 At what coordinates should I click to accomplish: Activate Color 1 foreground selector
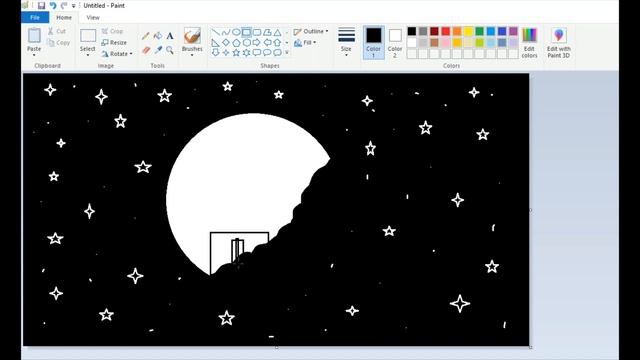tap(373, 43)
